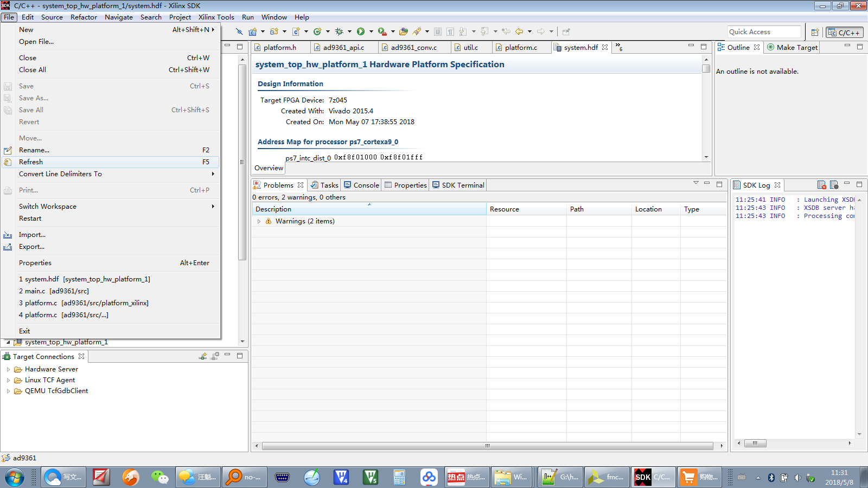This screenshot has height=488, width=868.
Task: Click New Target Connection icon
Action: (203, 356)
